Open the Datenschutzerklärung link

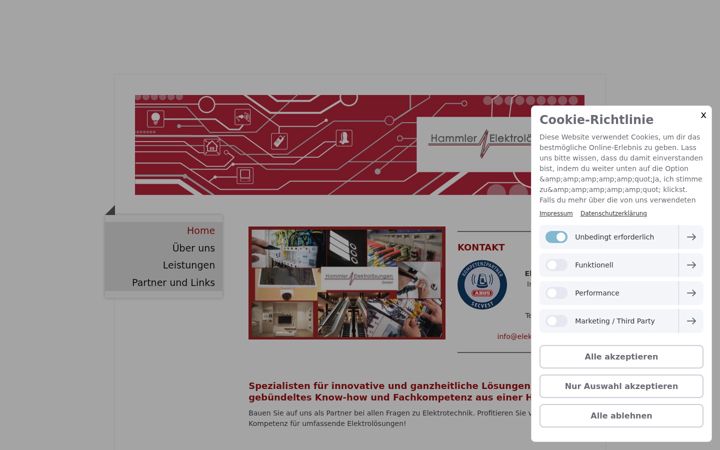click(x=613, y=214)
